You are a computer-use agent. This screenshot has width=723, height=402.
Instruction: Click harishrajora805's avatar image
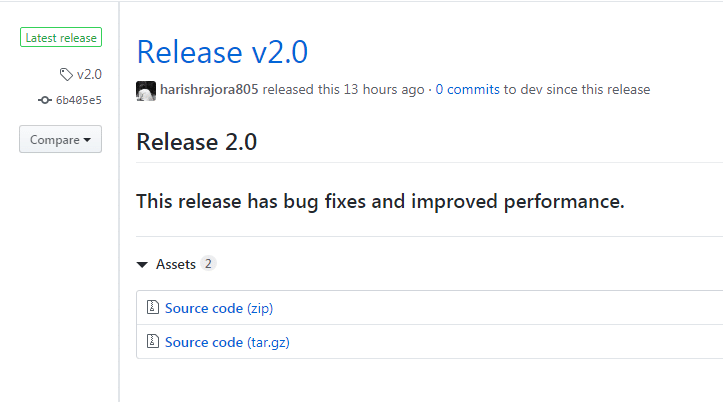point(146,89)
